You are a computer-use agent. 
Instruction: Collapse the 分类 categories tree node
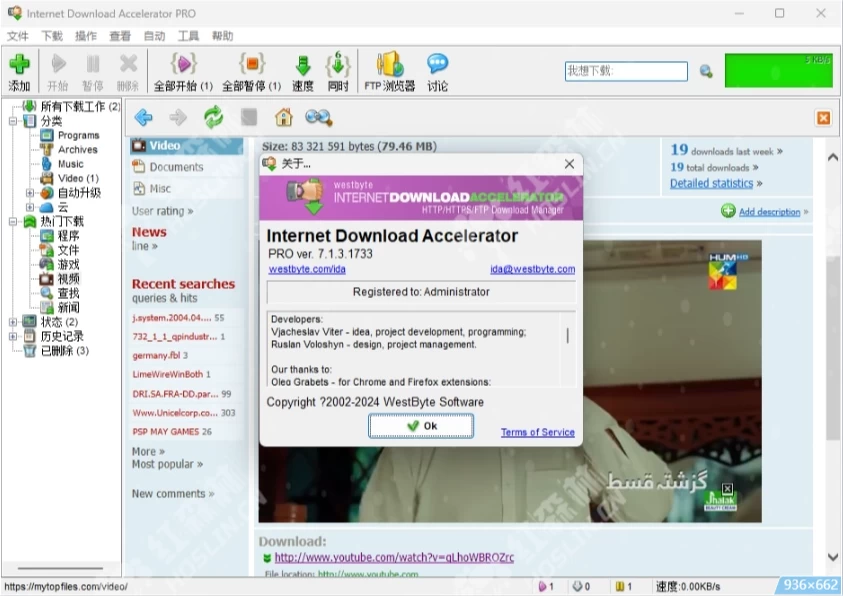(x=13, y=121)
